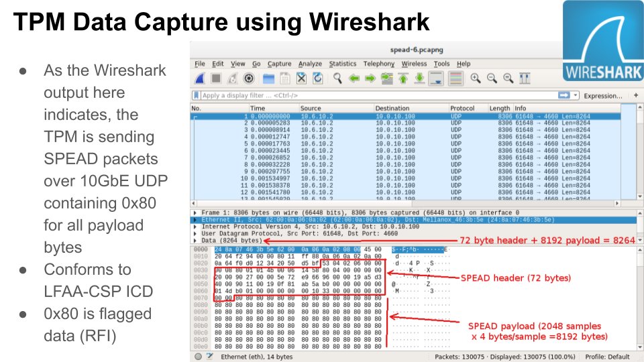The width and height of the screenshot is (644, 362).
Task: Add a filter button with the plus icon
Action: 636,95
